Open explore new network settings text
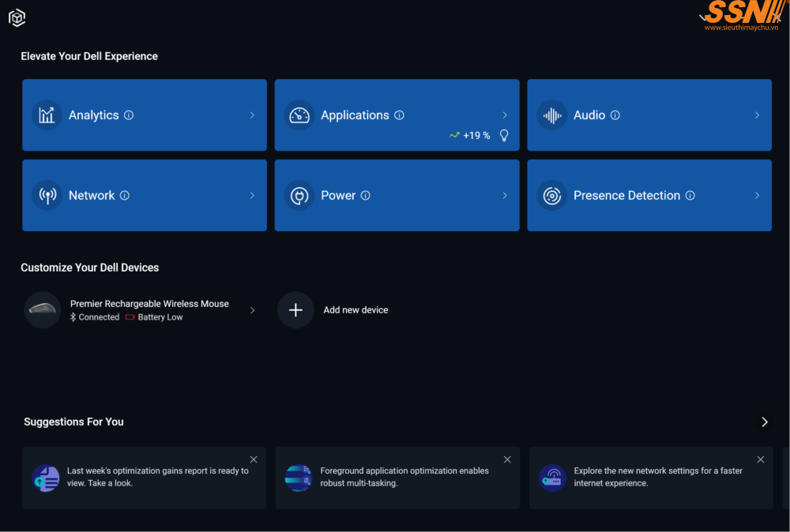 coord(658,477)
